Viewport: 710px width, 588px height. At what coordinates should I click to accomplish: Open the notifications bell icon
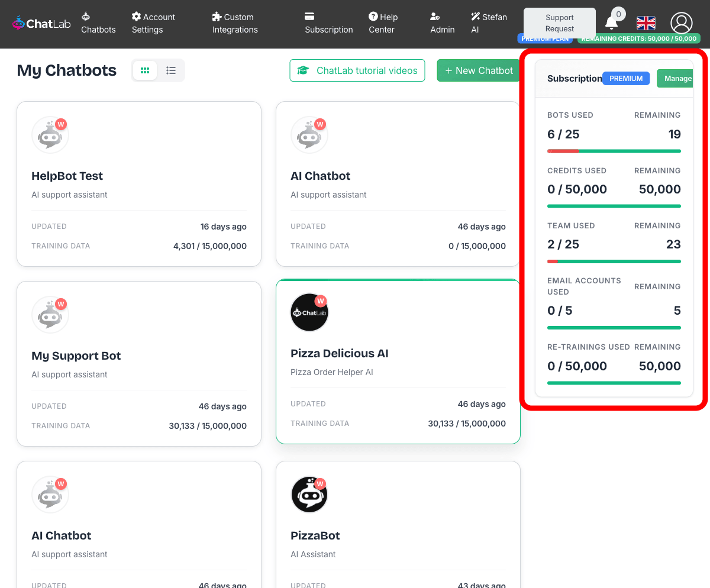click(x=611, y=23)
